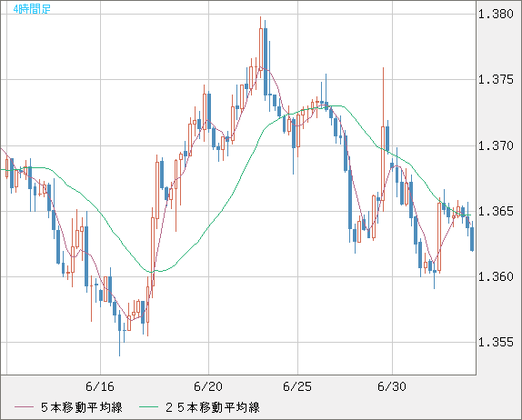Click the 1.380 price axis label

pos(496,14)
